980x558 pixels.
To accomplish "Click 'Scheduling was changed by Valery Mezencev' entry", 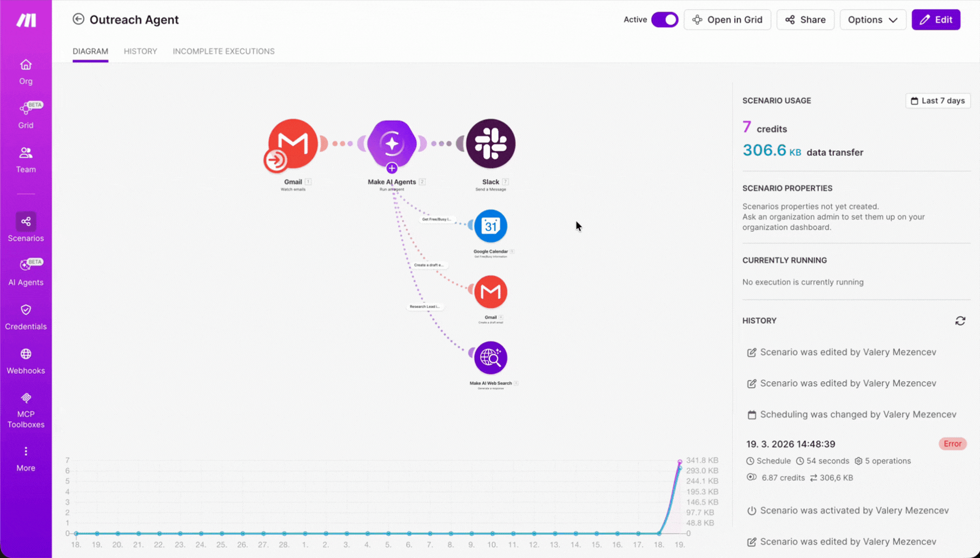I will (x=852, y=415).
